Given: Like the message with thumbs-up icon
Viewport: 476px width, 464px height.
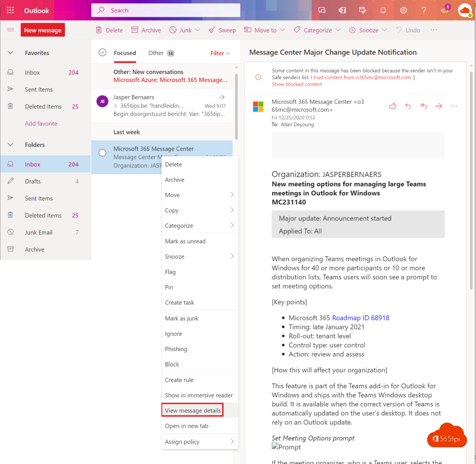Looking at the screenshot, I should point(392,106).
